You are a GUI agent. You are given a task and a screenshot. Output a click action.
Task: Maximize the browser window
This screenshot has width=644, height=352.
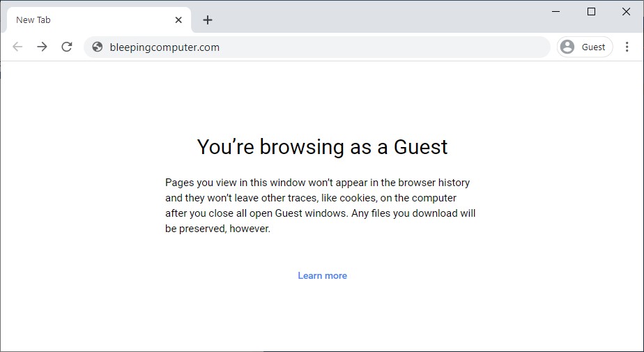pyautogui.click(x=591, y=11)
